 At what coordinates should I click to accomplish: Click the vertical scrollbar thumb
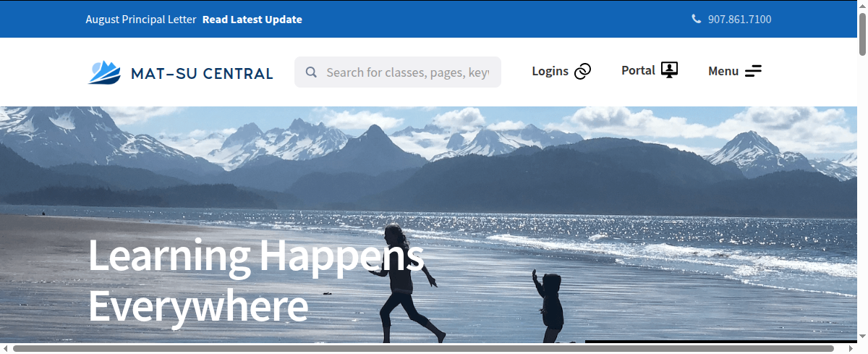(862, 33)
